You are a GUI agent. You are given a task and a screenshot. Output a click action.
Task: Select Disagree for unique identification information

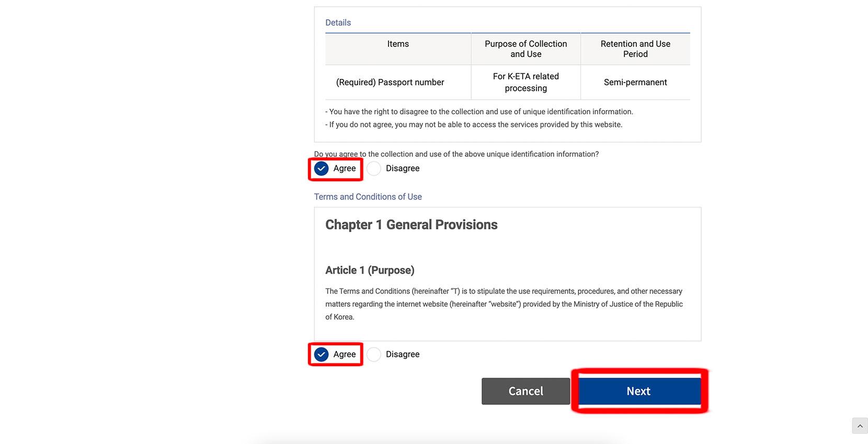click(x=374, y=168)
